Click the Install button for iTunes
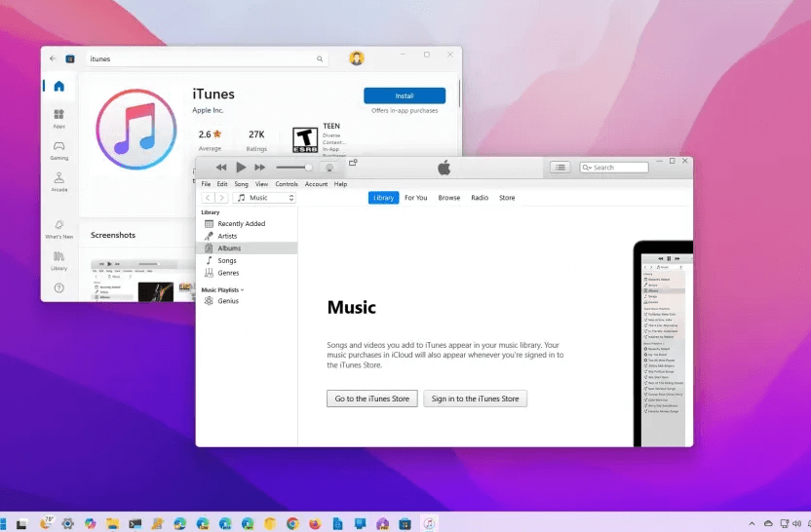This screenshot has height=532, width=811. 405,95
